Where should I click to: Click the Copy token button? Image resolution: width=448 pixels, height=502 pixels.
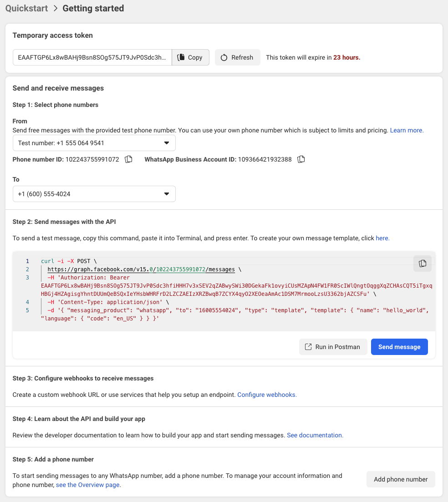[190, 57]
